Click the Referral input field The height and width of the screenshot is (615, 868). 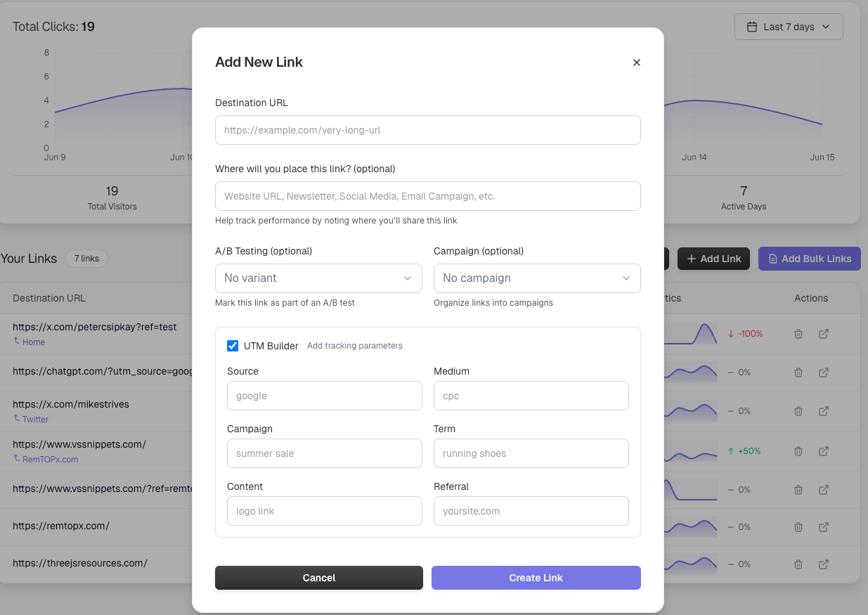tap(531, 511)
